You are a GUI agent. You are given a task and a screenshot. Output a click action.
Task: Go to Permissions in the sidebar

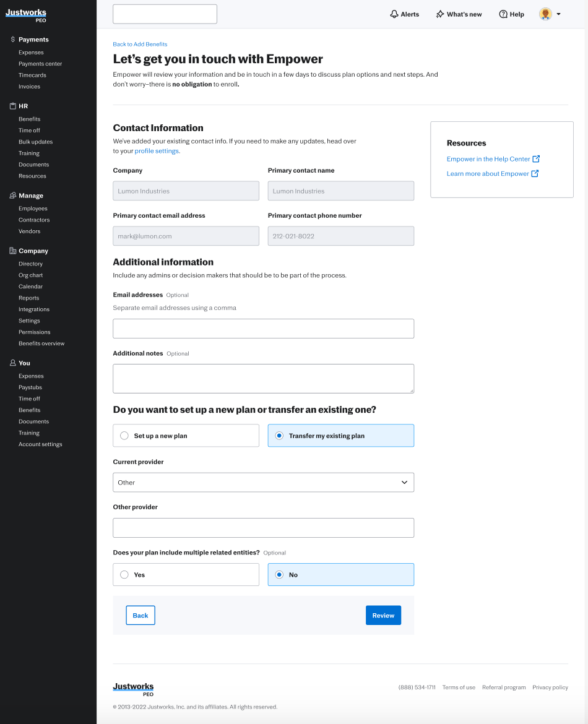coord(34,332)
